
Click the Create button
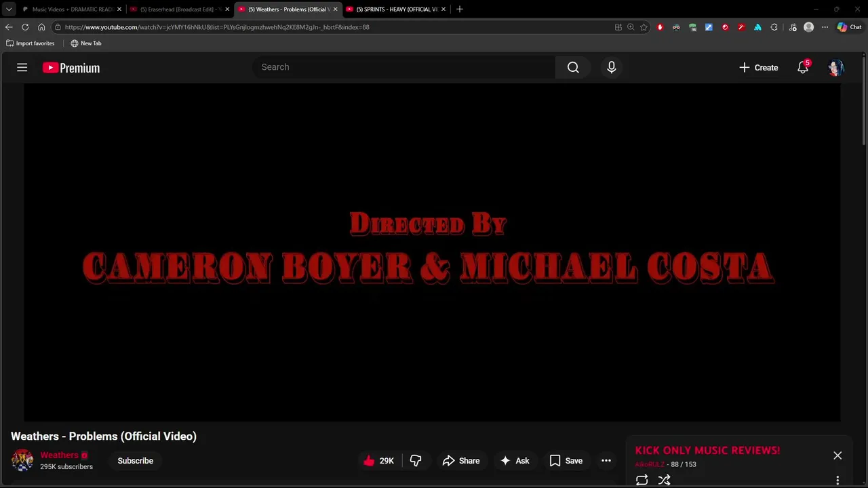(759, 67)
